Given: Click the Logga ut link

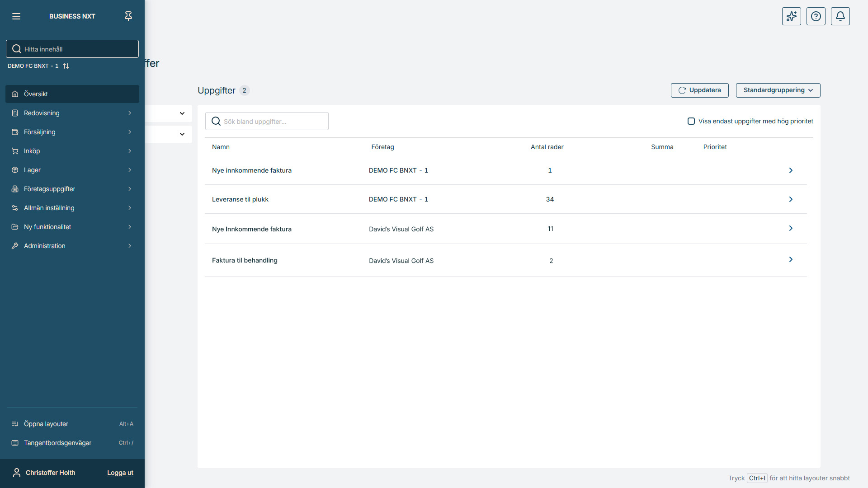Looking at the screenshot, I should 120,473.
